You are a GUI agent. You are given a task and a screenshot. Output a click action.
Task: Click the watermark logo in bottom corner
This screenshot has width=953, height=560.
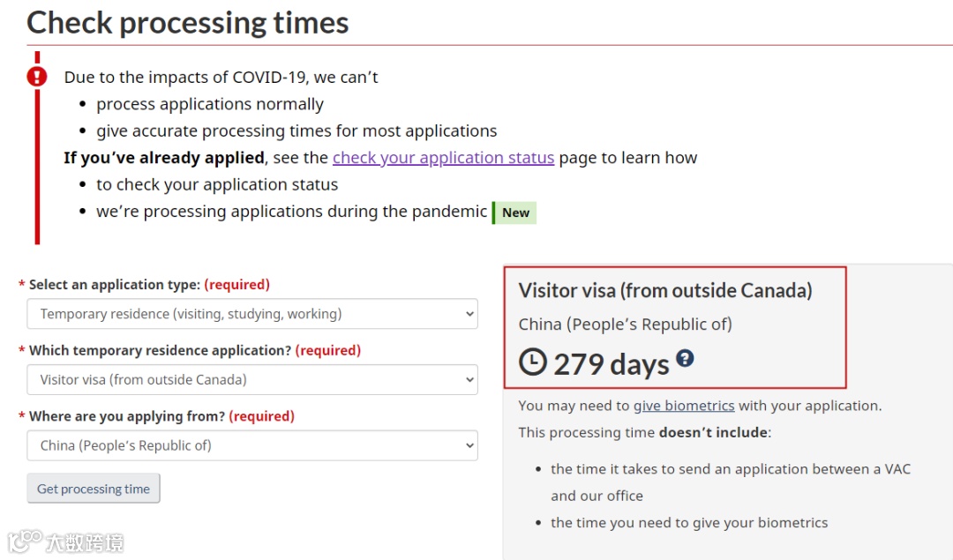[65, 541]
